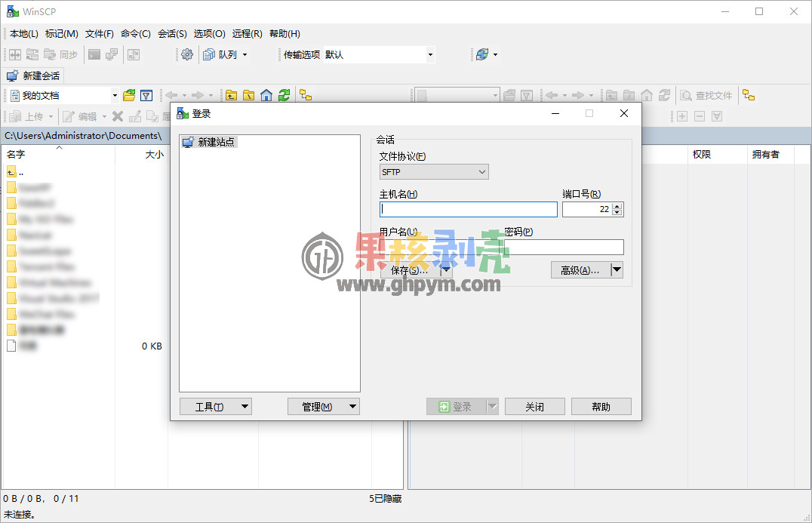Click inside the 主机名 input field
The width and height of the screenshot is (812, 523).
[468, 209]
